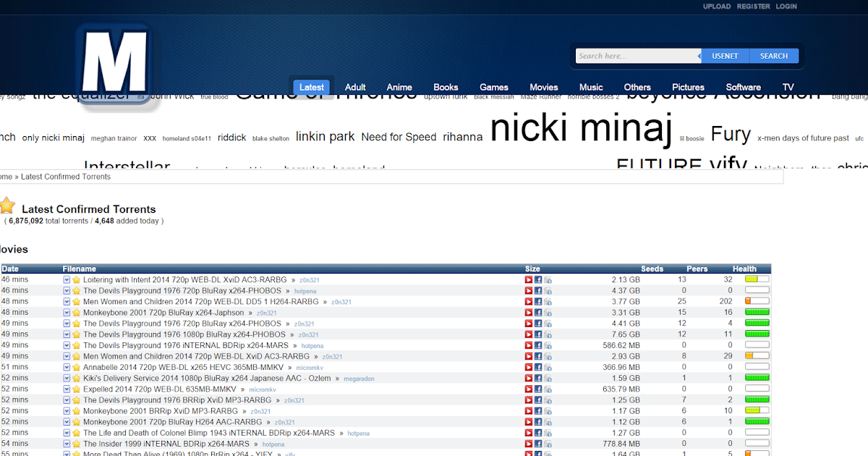This screenshot has height=456, width=868.
Task: Click the USENET button
Action: [x=726, y=56]
